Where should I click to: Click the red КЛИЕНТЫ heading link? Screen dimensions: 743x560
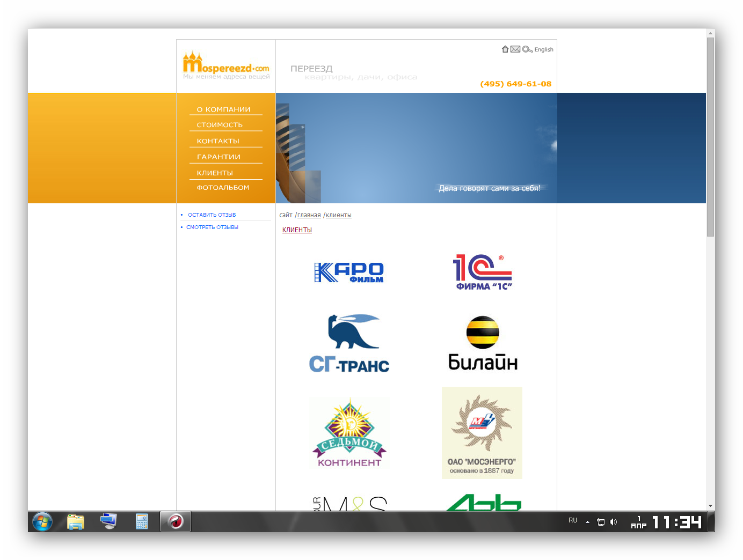click(x=297, y=230)
